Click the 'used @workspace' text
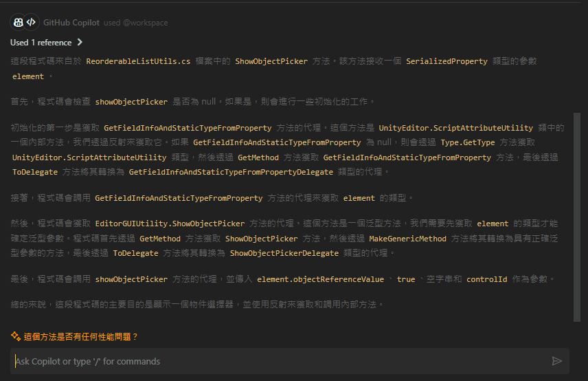The width and height of the screenshot is (588, 381). pos(136,23)
